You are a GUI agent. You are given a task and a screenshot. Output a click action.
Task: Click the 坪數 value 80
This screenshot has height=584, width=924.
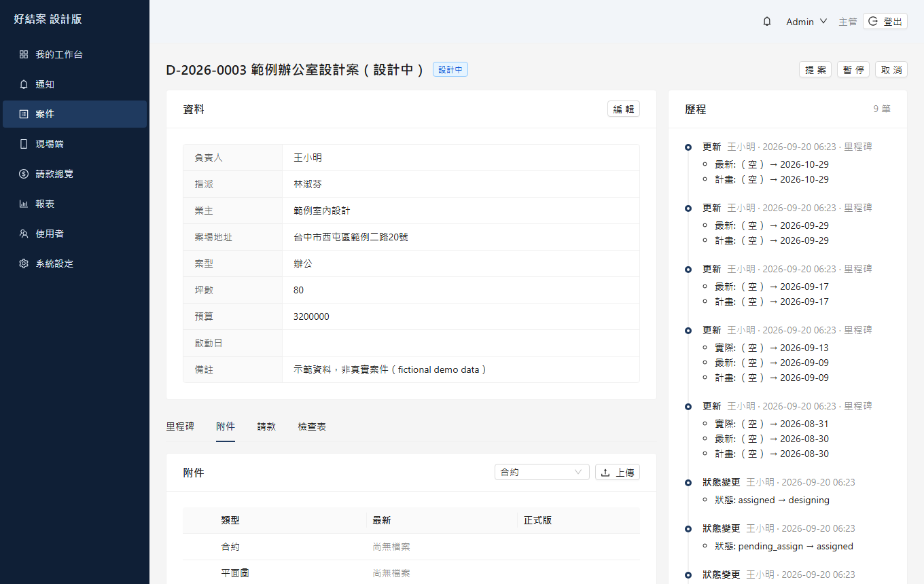[x=299, y=290]
